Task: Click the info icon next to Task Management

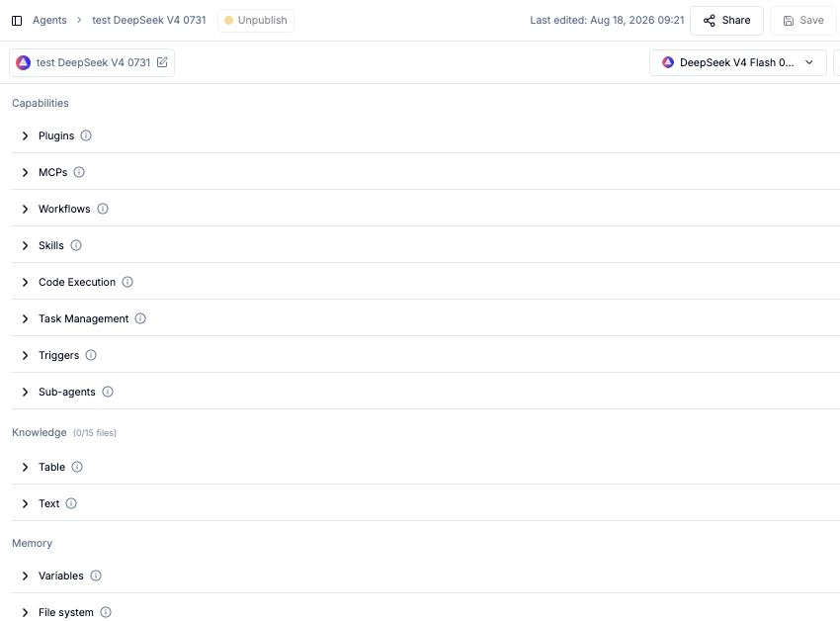Action: click(139, 318)
